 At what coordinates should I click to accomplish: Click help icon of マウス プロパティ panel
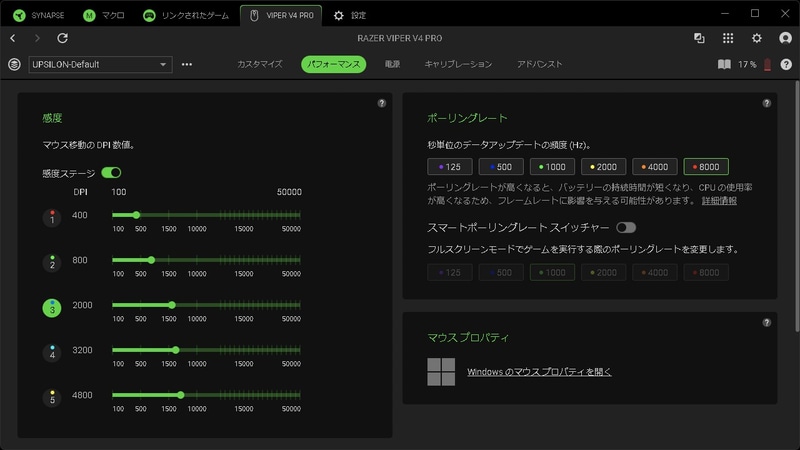click(x=766, y=322)
